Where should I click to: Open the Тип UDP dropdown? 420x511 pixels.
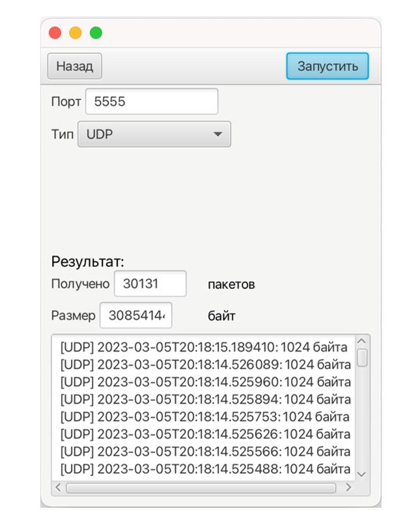[x=154, y=134]
